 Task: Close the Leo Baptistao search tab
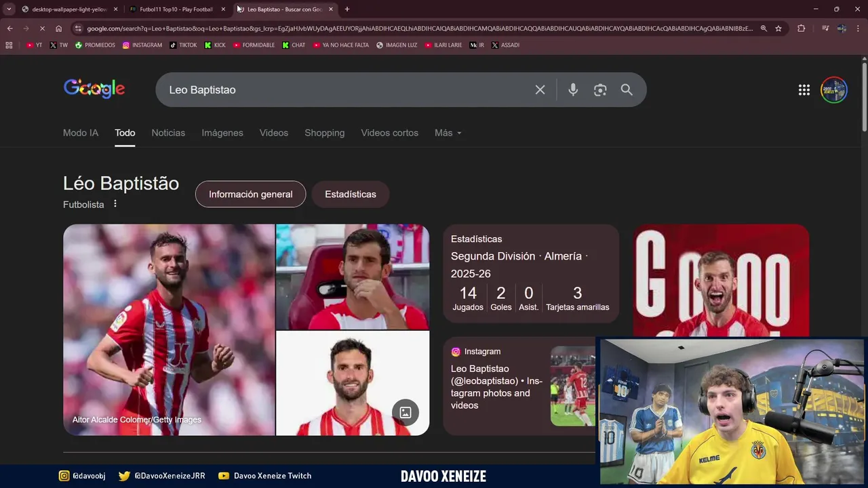click(331, 9)
